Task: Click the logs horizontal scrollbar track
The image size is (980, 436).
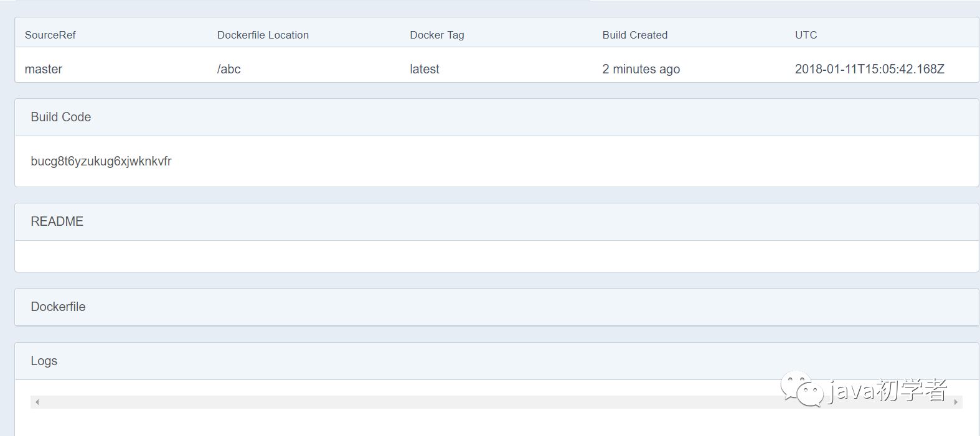Action: pyautogui.click(x=496, y=402)
